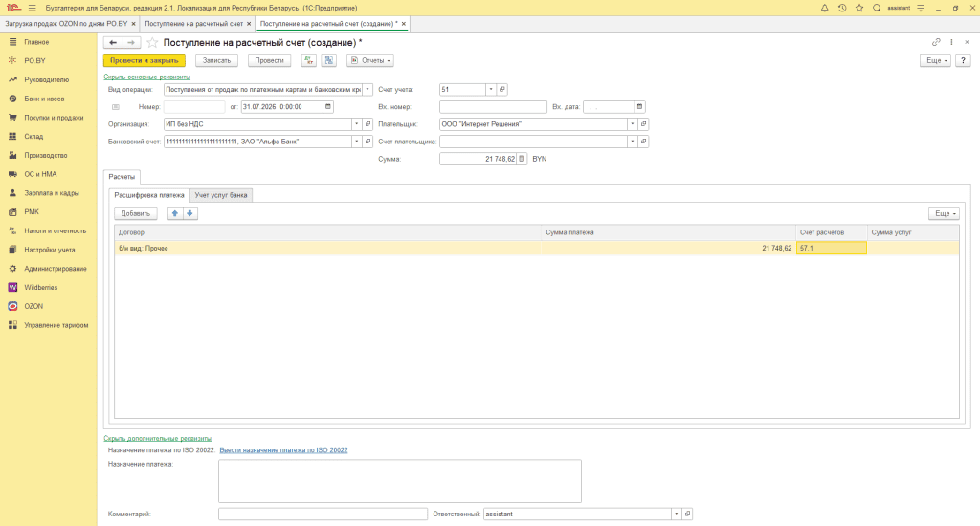Image resolution: width=980 pixels, height=526 pixels.
Task: Switch to Поступление на расчетный счет tab
Action: pyautogui.click(x=193, y=24)
